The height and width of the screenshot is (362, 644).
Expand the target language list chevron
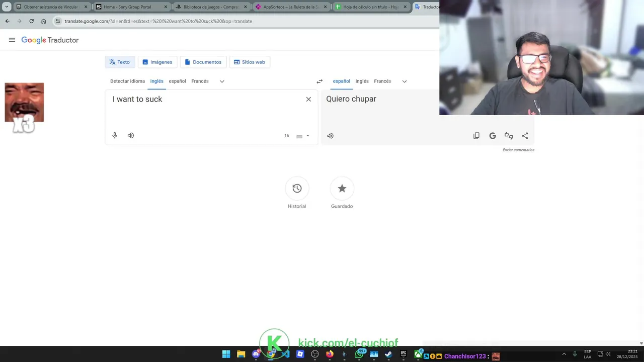[x=405, y=81]
